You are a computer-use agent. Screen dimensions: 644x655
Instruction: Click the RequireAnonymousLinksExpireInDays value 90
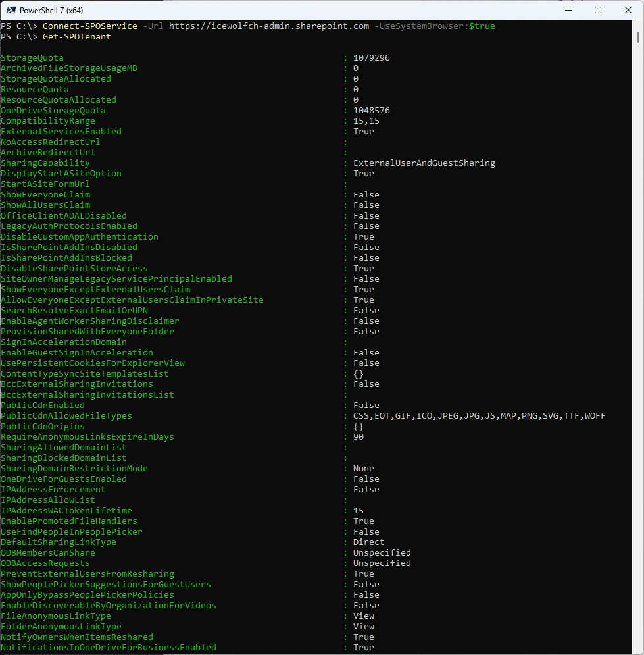pyautogui.click(x=358, y=437)
